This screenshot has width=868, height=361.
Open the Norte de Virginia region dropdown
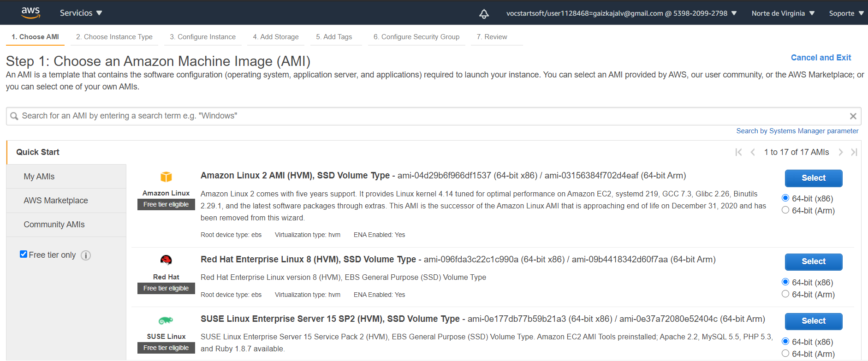tap(783, 13)
